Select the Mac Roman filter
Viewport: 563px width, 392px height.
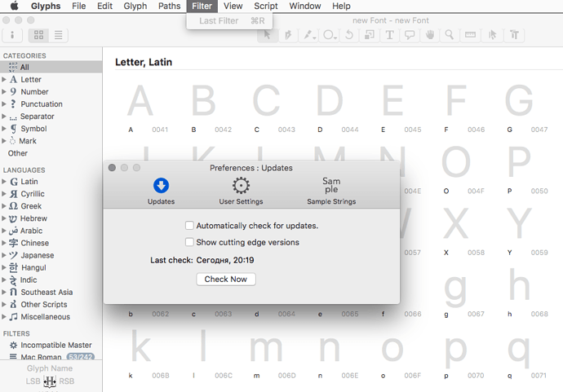(x=51, y=356)
